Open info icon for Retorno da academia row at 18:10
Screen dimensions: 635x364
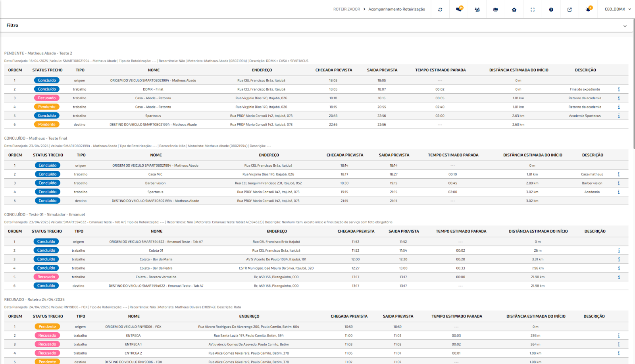coord(619,98)
